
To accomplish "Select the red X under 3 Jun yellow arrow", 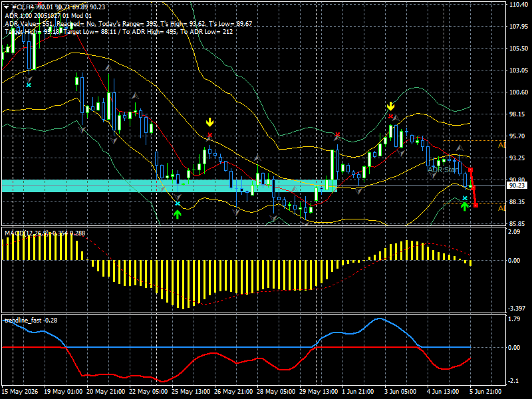I will [391, 117].
